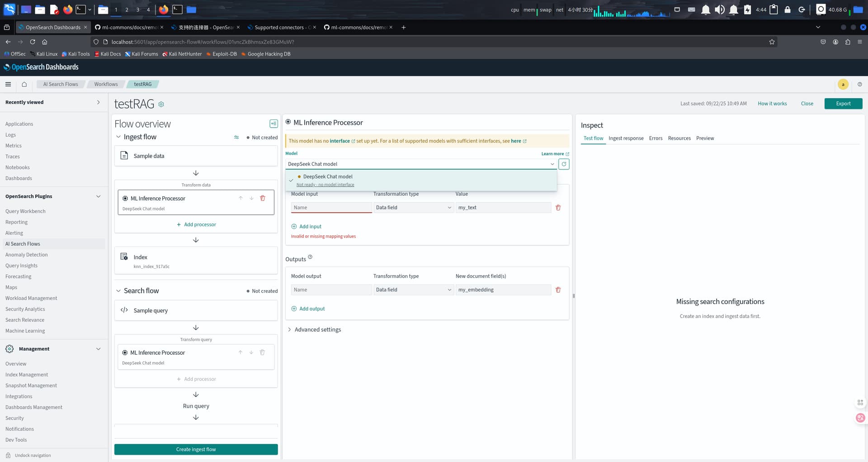The height and width of the screenshot is (462, 868).
Task: Click the Model output Name field
Action: pos(331,290)
